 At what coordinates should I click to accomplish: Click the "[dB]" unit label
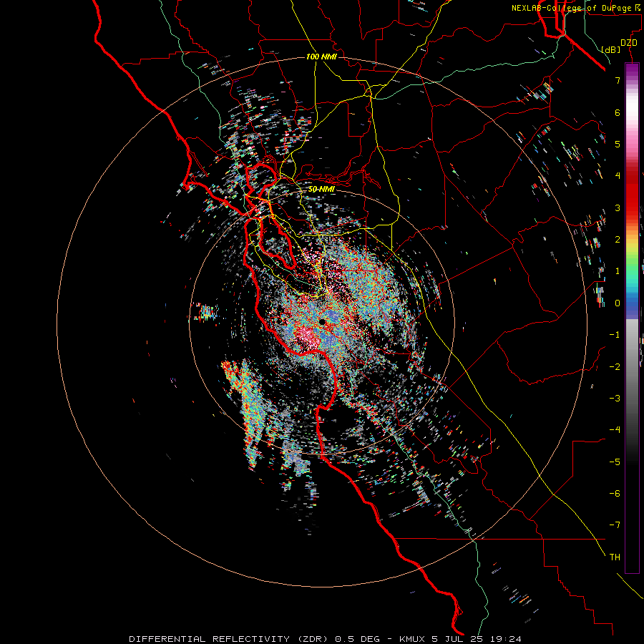click(610, 49)
